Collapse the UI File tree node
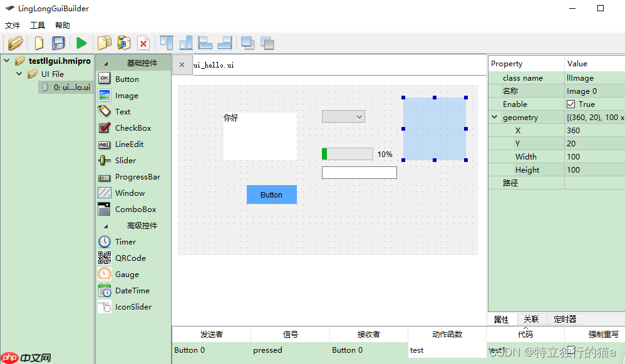This screenshot has height=364, width=625. [19, 74]
